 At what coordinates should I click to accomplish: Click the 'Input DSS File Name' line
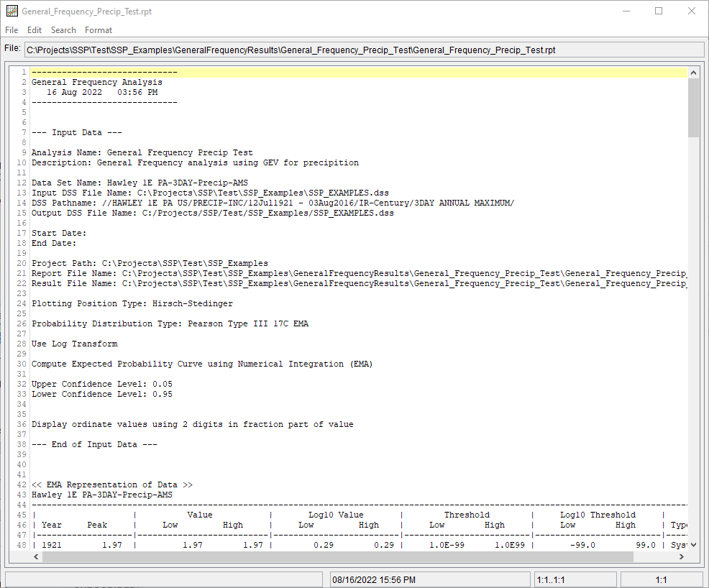(x=210, y=193)
